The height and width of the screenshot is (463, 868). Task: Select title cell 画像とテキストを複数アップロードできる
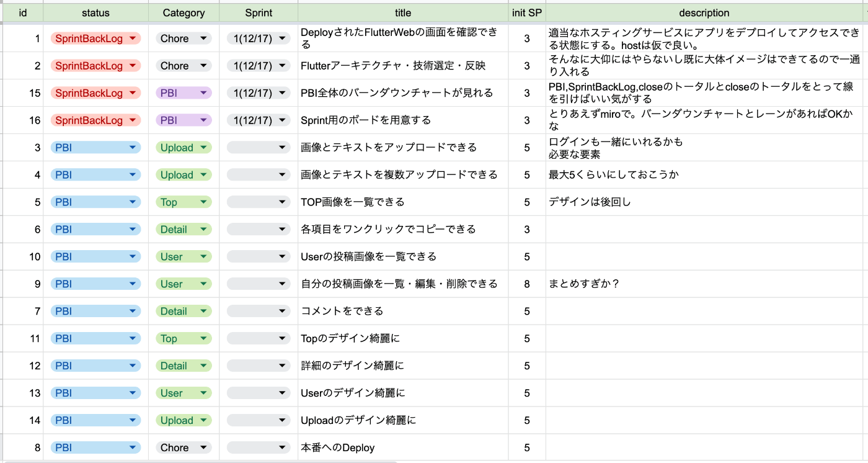[403, 175]
